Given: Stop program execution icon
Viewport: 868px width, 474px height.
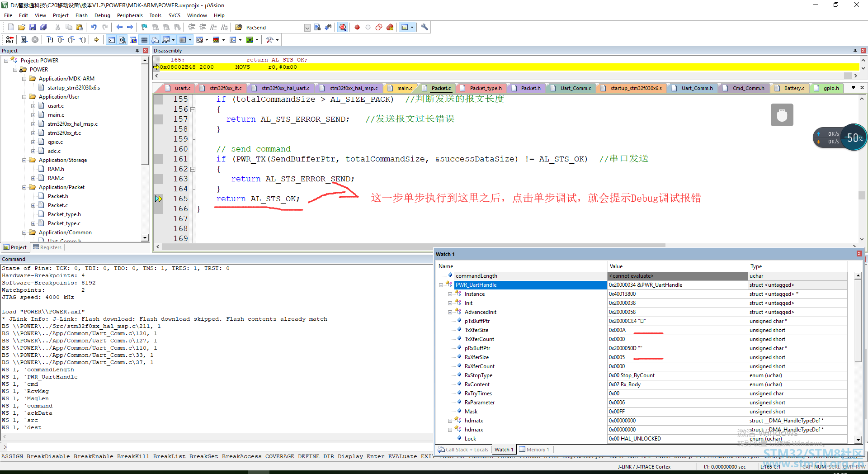Looking at the screenshot, I should [x=35, y=40].
